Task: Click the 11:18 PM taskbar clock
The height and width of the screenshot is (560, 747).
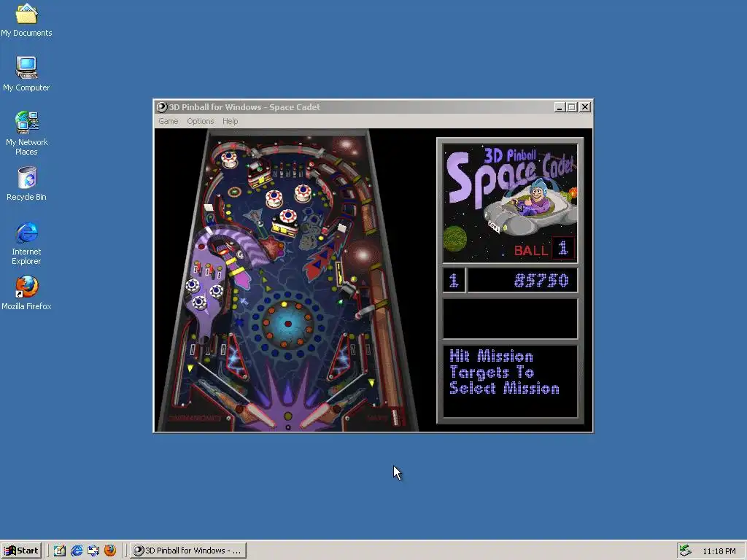Action: pos(719,551)
